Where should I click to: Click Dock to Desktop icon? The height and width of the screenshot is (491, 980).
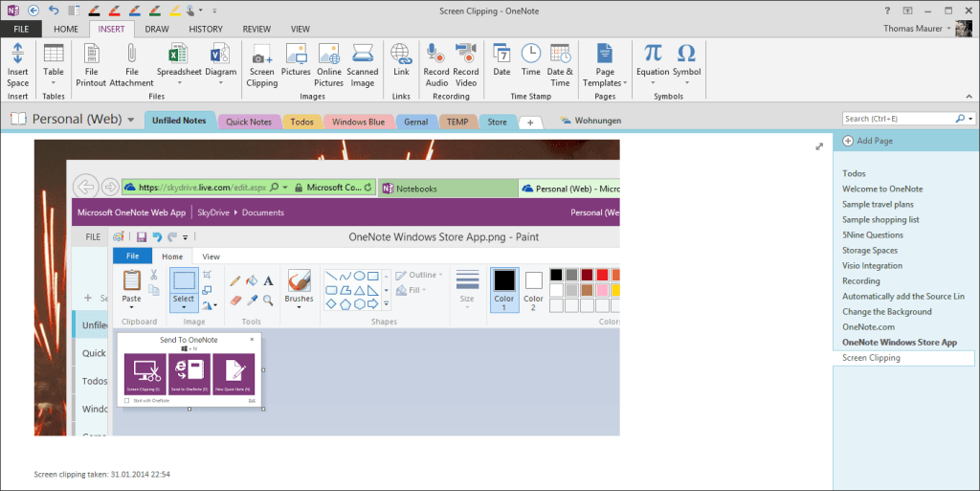74,11
